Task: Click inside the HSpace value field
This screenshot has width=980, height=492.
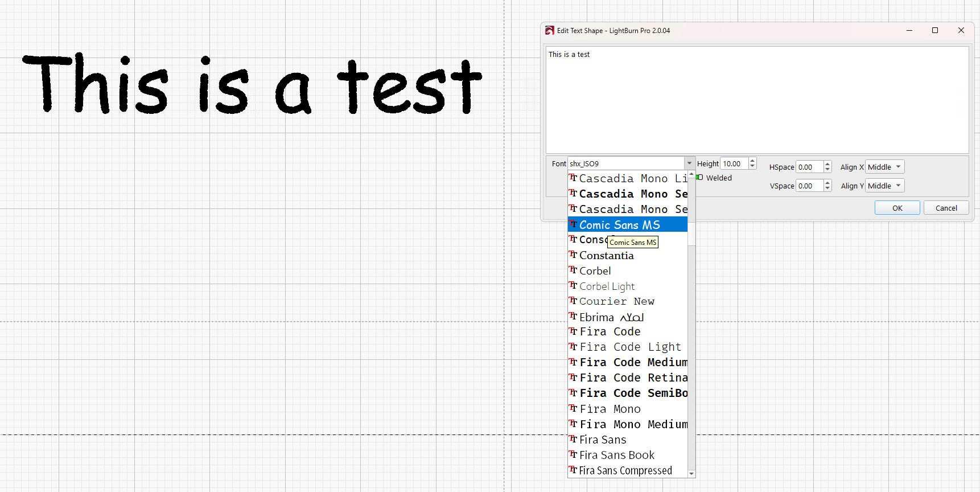Action: [x=809, y=167]
